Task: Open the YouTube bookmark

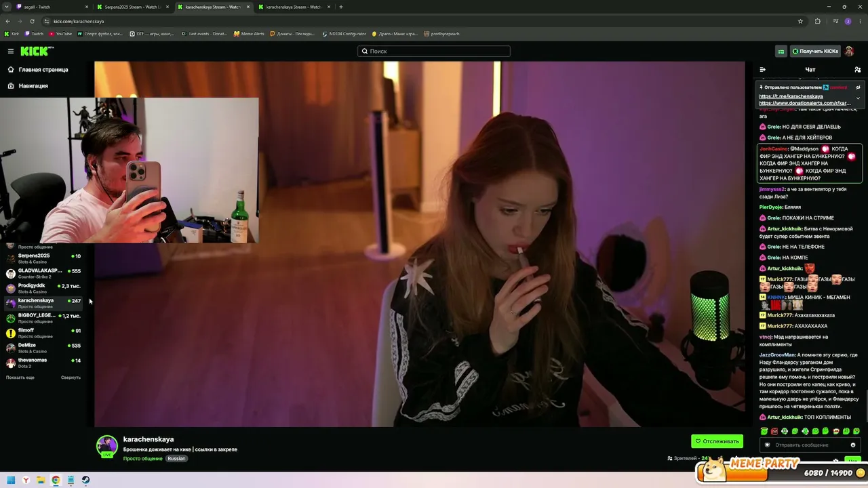Action: click(x=60, y=34)
